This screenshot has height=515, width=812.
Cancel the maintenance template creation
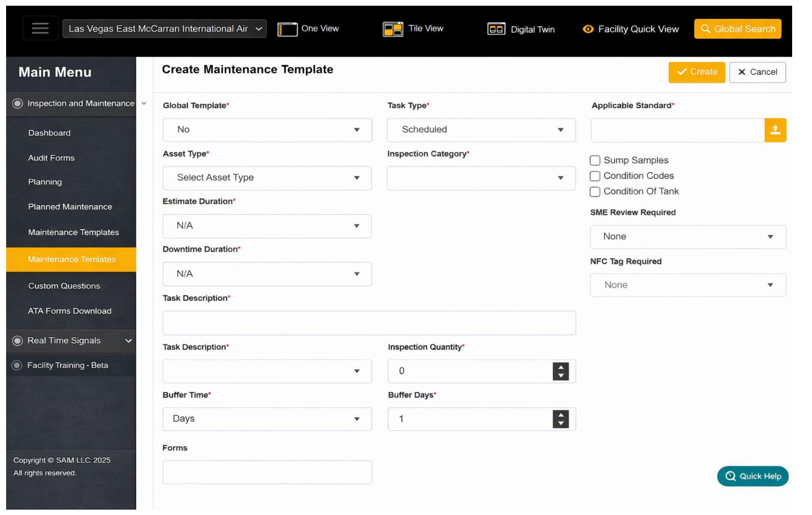click(x=757, y=72)
